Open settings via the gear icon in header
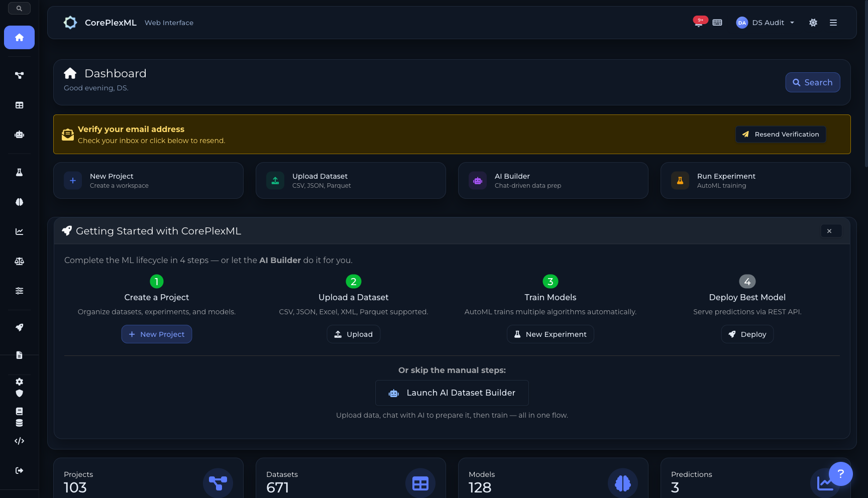 813,23
